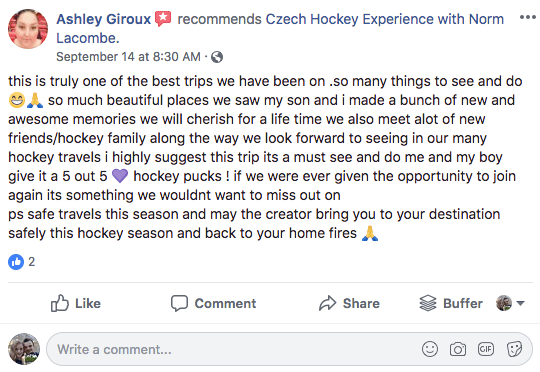
Task: Focus the Write a comment field
Action: (x=289, y=349)
